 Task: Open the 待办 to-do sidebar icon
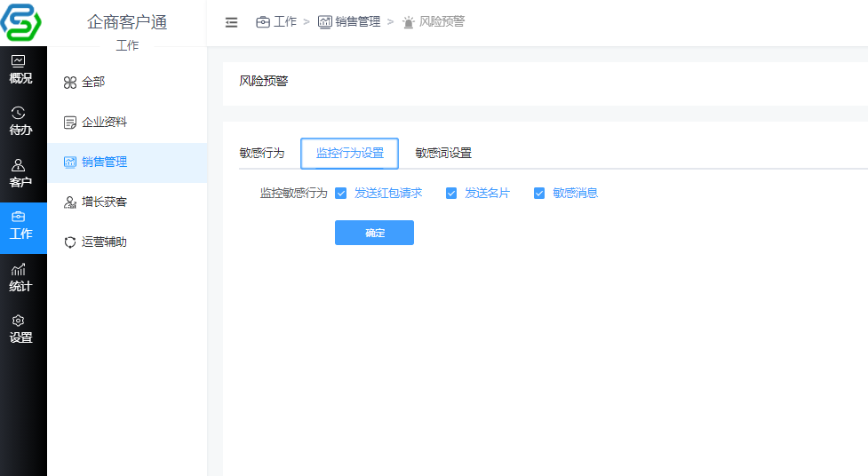19,113
